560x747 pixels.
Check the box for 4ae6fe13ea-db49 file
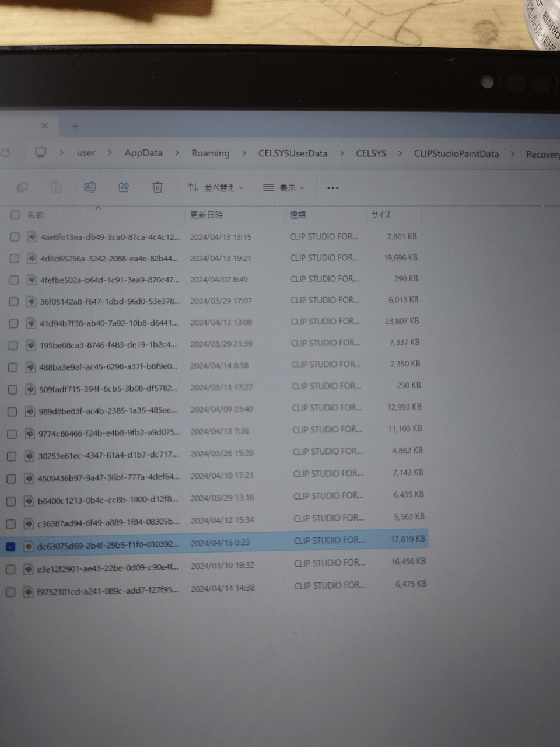pyautogui.click(x=15, y=237)
